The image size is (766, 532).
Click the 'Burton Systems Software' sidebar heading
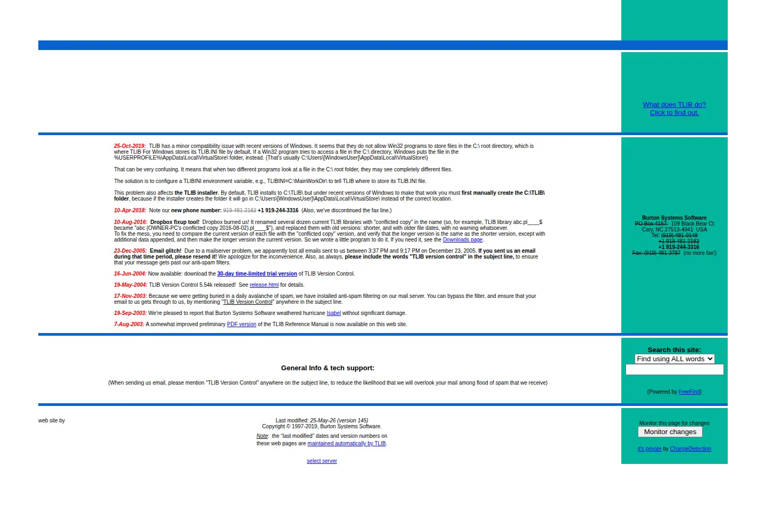[674, 218]
